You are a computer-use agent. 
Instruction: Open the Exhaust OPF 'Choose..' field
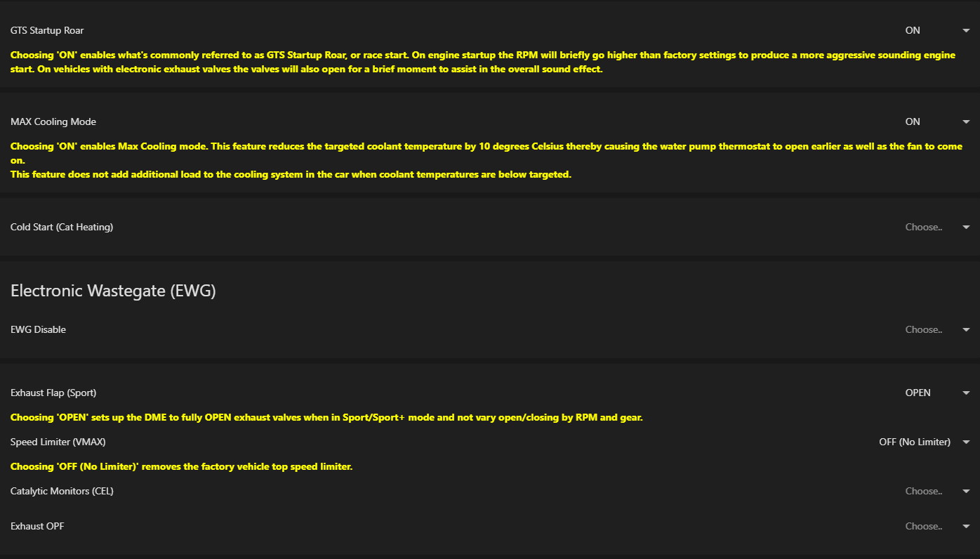click(x=924, y=526)
